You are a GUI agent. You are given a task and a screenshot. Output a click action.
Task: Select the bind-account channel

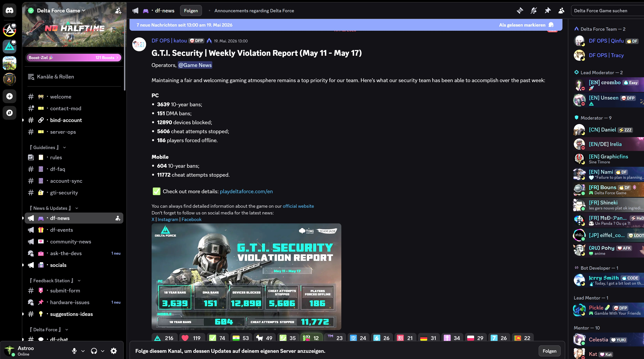(74, 120)
